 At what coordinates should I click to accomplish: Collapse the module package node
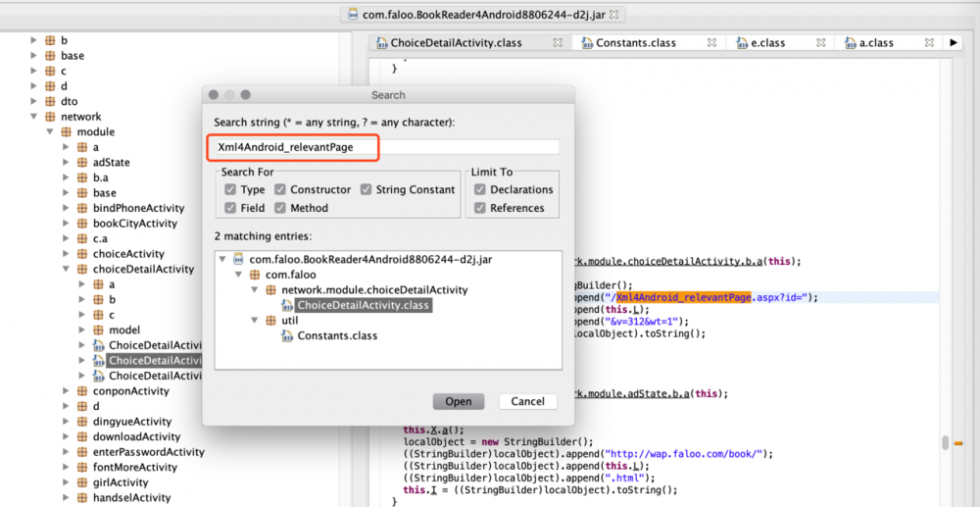pyautogui.click(x=50, y=132)
